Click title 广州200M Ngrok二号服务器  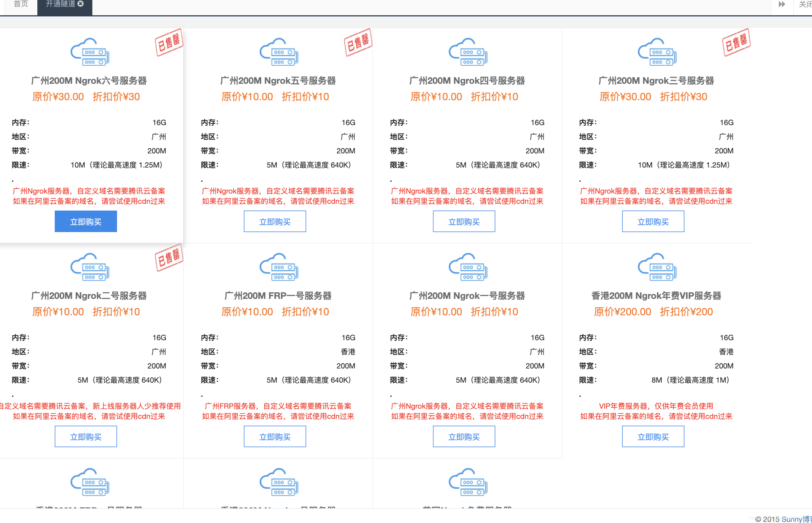89,295
